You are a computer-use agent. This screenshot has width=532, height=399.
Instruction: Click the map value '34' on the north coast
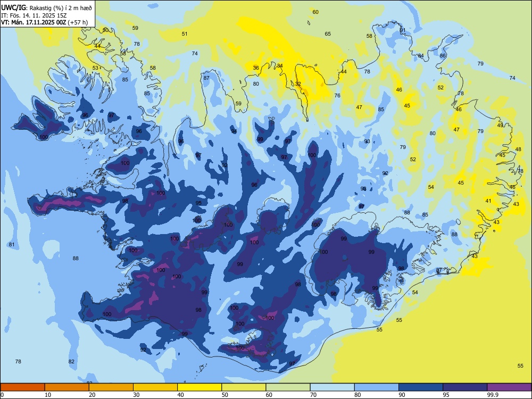(x=280, y=66)
